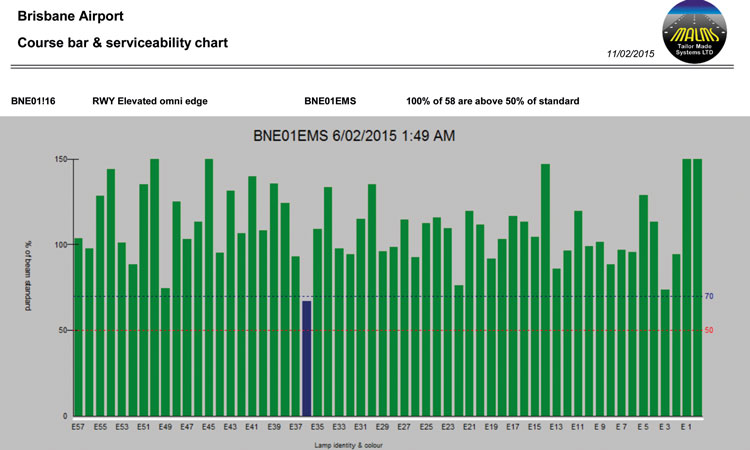Click the green bar above the E45 label
The width and height of the screenshot is (750, 450).
(x=209, y=287)
